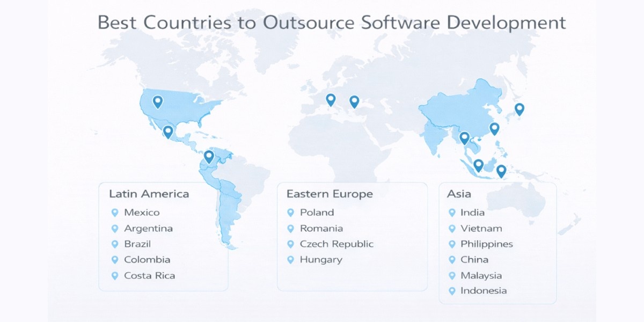Click Argentina in the Latin America list

tap(149, 228)
